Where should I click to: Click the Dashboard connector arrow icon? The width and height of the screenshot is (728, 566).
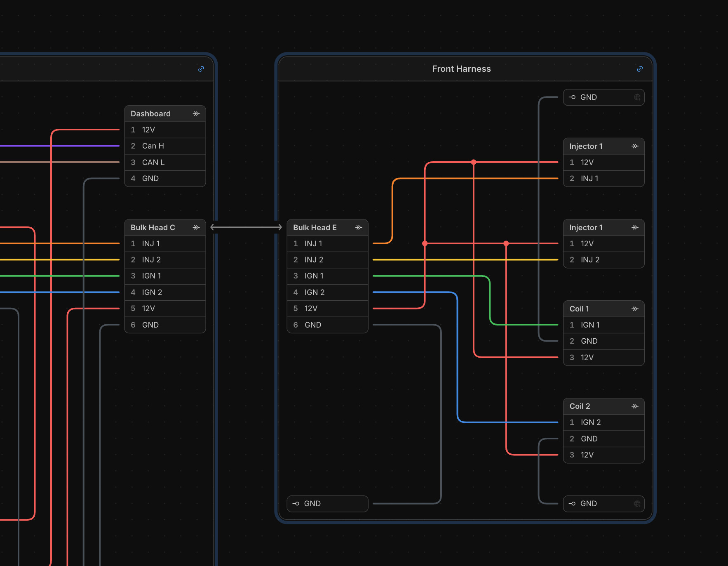tap(196, 113)
